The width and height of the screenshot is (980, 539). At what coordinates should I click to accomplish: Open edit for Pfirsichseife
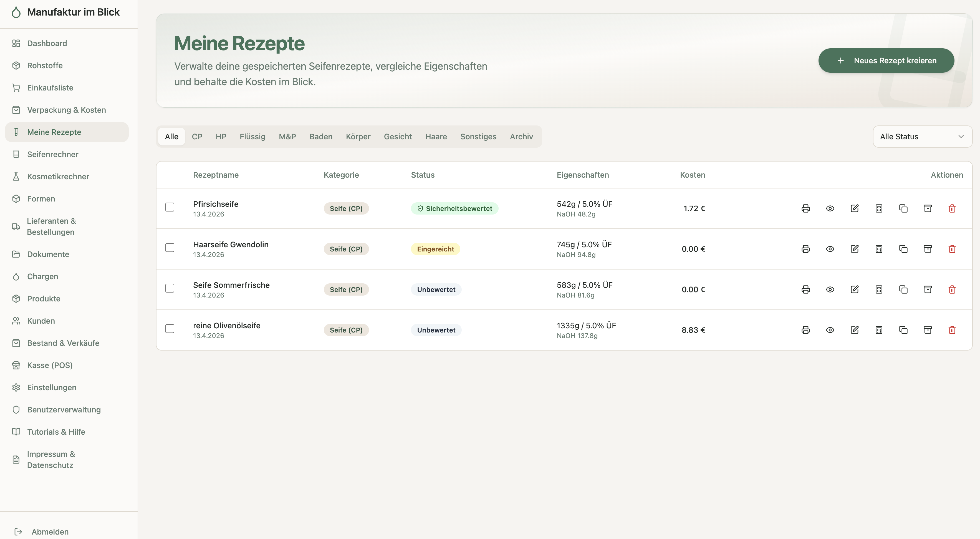(x=855, y=208)
